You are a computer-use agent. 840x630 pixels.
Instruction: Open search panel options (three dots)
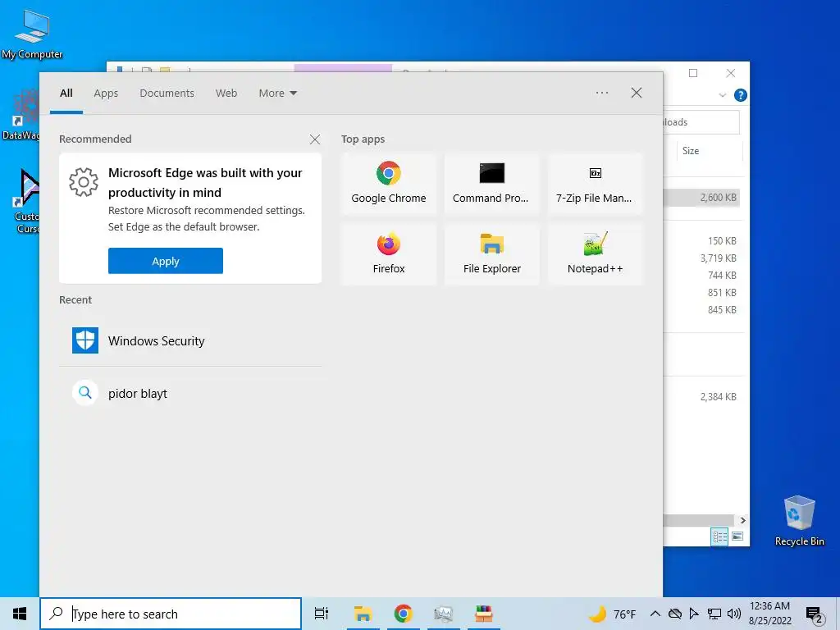pos(602,93)
